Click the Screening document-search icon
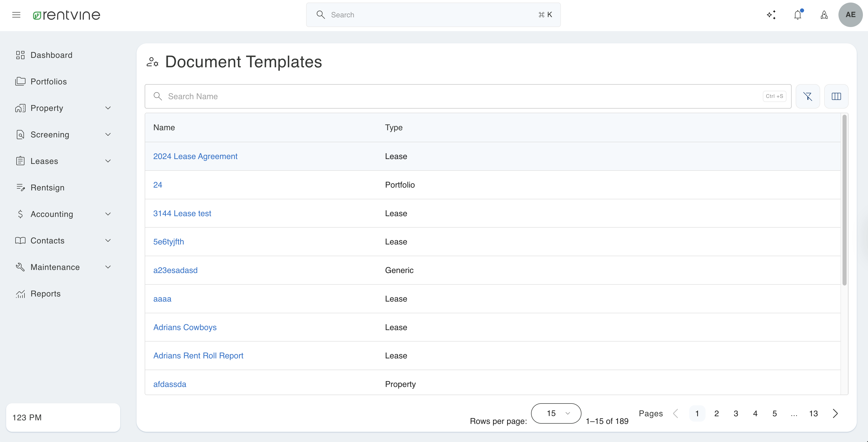The width and height of the screenshot is (868, 442). click(20, 135)
